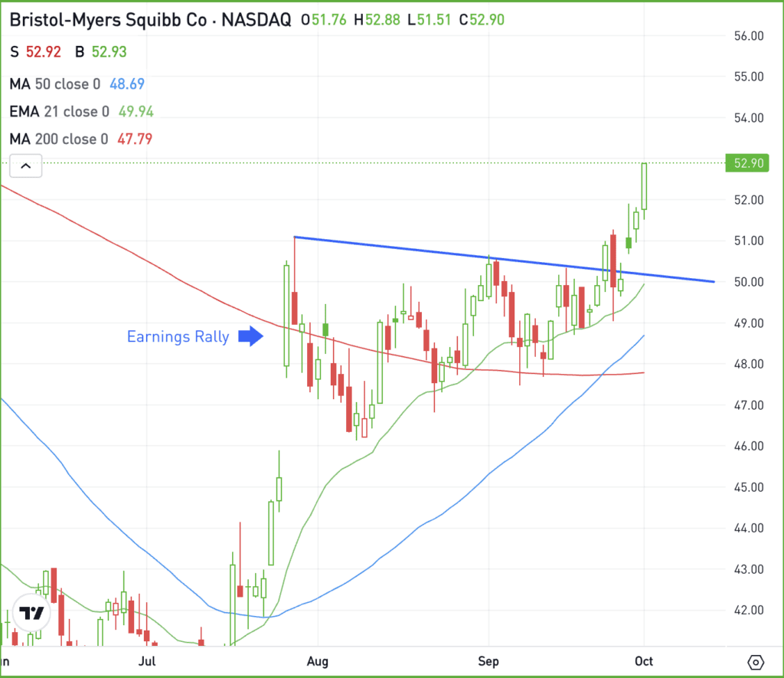The height and width of the screenshot is (678, 784).
Task: Click the 50.00 price axis label
Action: pyautogui.click(x=749, y=282)
